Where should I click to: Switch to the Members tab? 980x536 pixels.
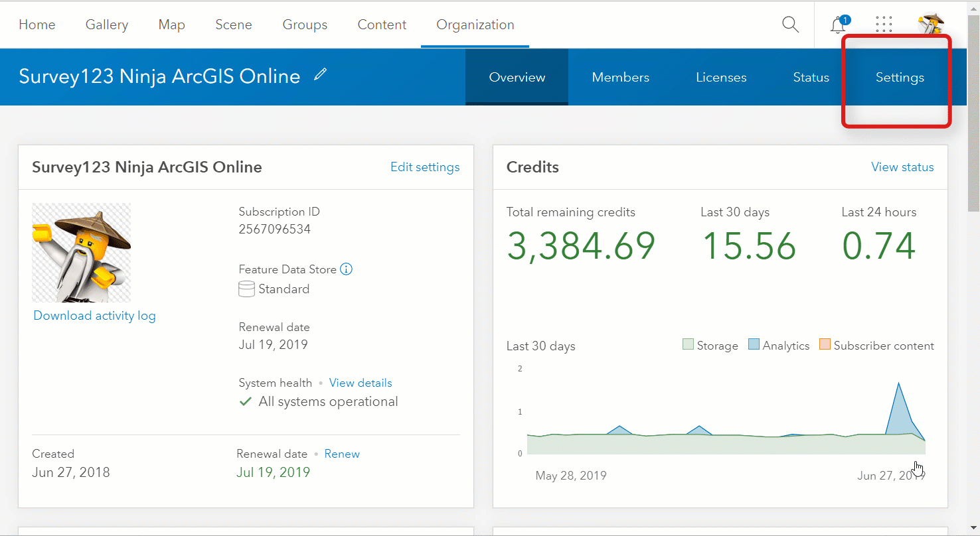pyautogui.click(x=620, y=78)
